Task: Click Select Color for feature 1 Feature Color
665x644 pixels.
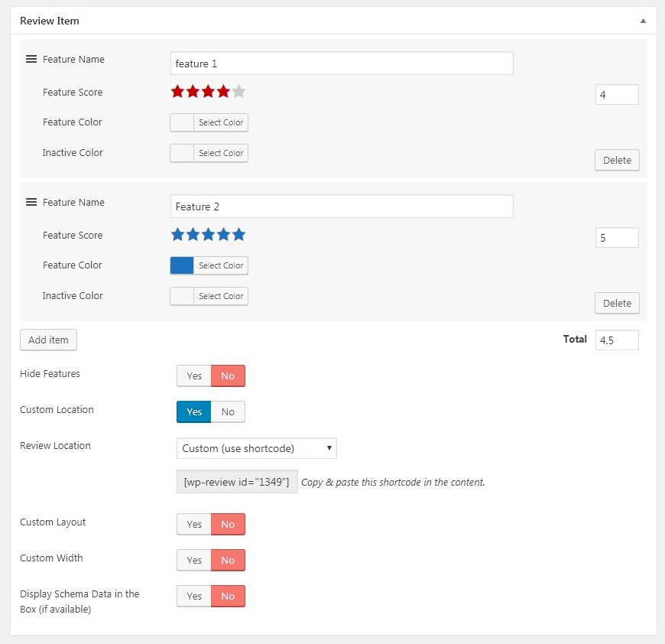Action: (x=221, y=122)
